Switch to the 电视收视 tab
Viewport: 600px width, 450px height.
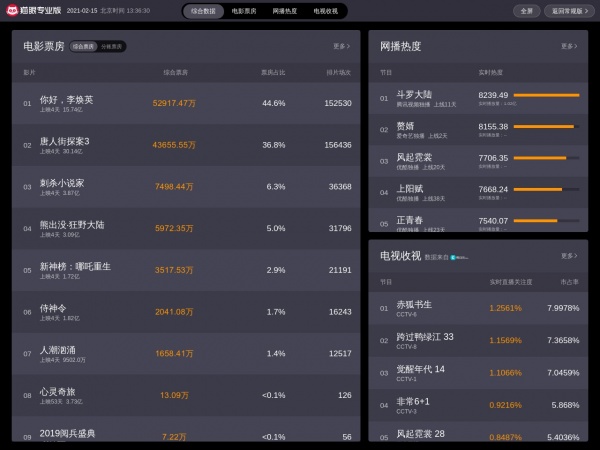326,11
